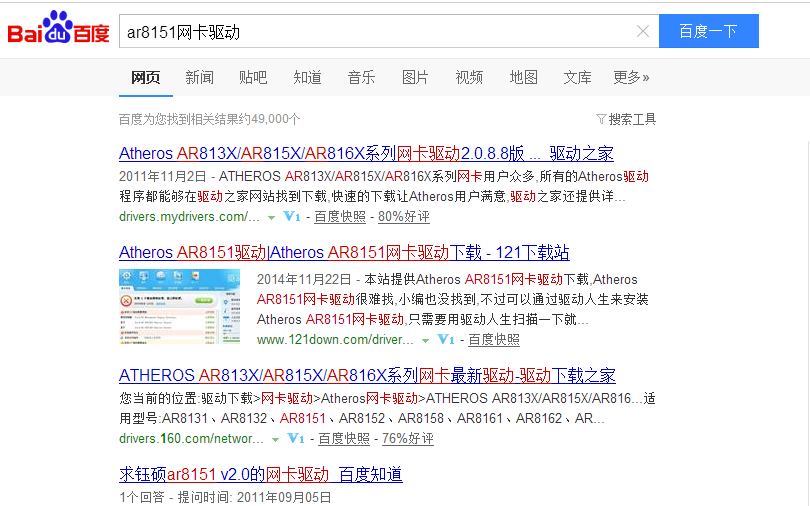810x506 pixels.
Task: Expand dropdown arrow next to drivers.160.com
Action: (x=275, y=440)
